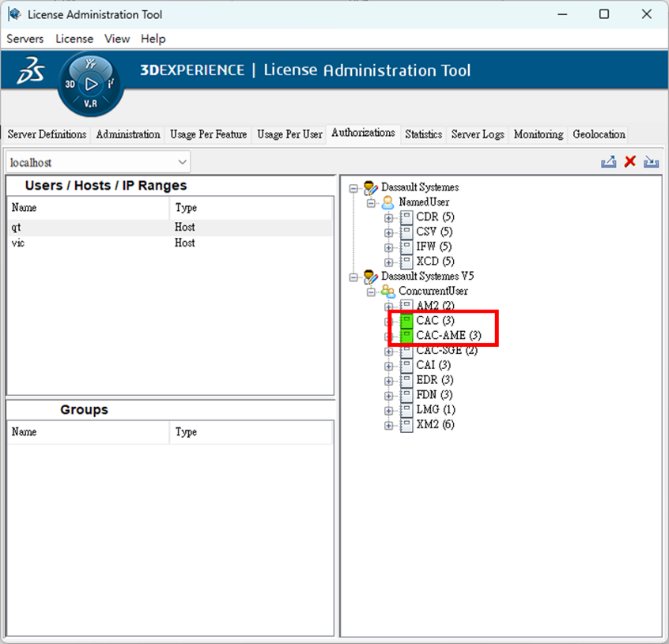Click the red X delete icon
This screenshot has width=669, height=644.
tap(629, 161)
